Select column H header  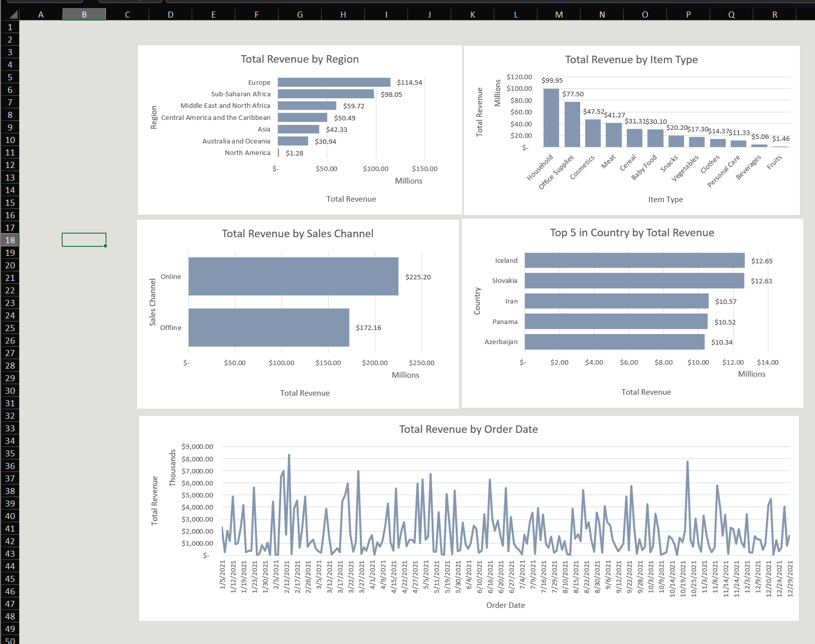pos(343,15)
